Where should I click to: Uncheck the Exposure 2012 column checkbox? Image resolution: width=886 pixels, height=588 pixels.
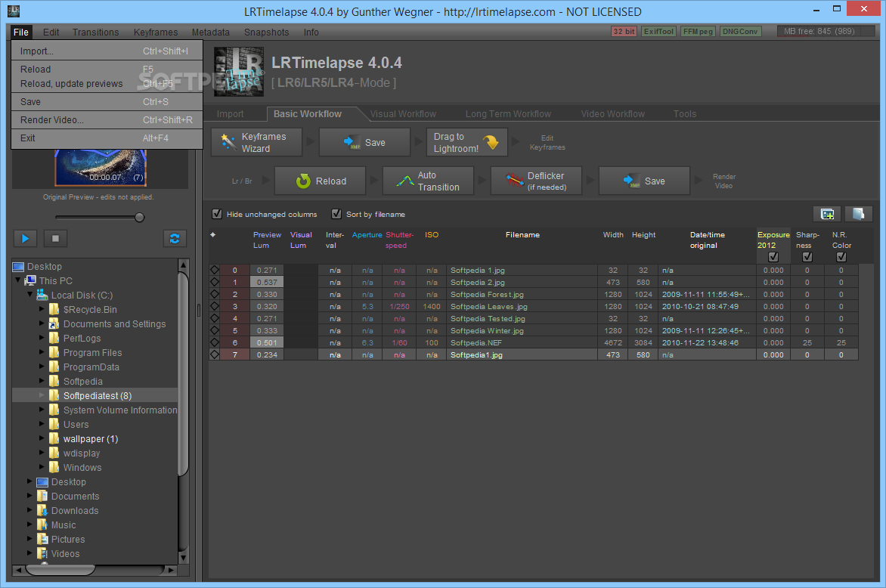(773, 257)
